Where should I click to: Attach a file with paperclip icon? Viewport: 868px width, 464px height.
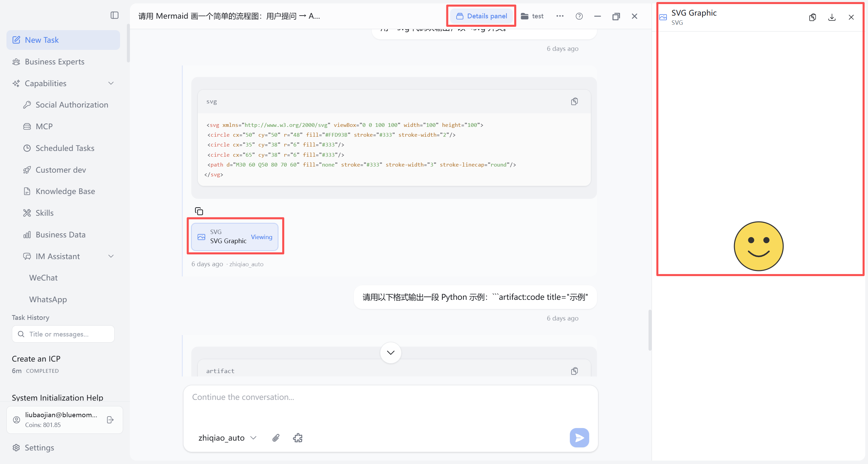click(x=276, y=438)
